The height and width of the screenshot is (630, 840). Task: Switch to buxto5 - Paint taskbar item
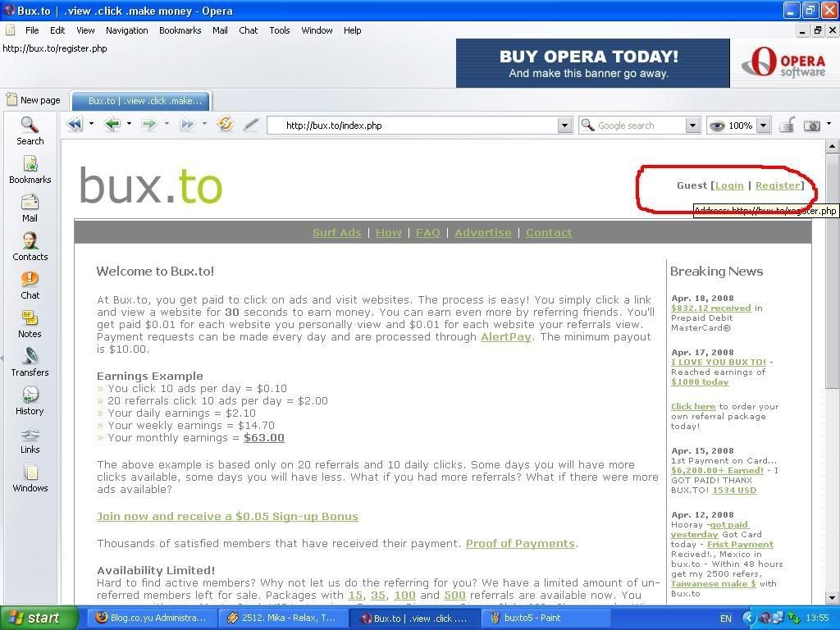546,619
